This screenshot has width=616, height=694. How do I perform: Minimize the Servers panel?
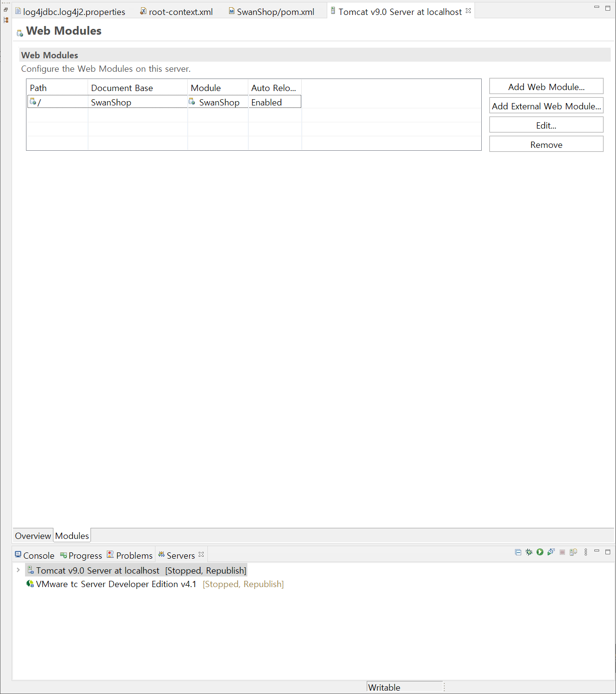pyautogui.click(x=597, y=551)
